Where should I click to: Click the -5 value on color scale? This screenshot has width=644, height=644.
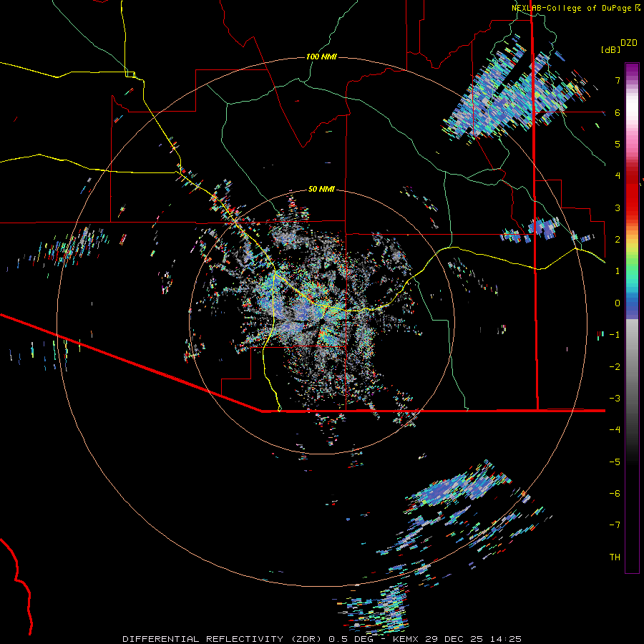[615, 462]
